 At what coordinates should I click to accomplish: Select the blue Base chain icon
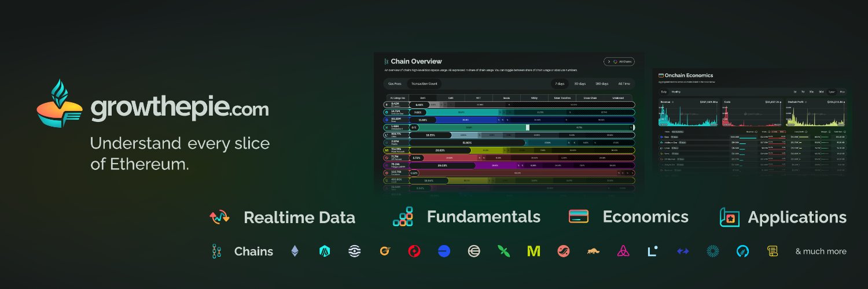(x=444, y=251)
